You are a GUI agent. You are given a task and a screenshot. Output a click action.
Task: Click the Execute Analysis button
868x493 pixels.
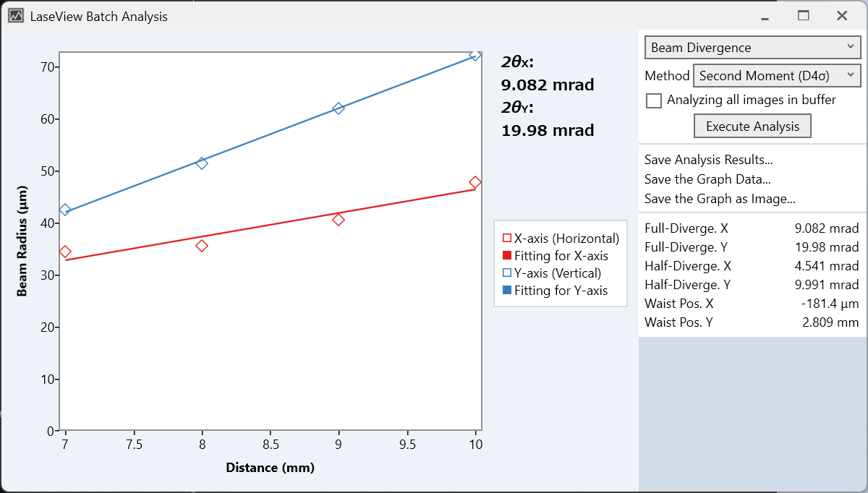pos(752,127)
